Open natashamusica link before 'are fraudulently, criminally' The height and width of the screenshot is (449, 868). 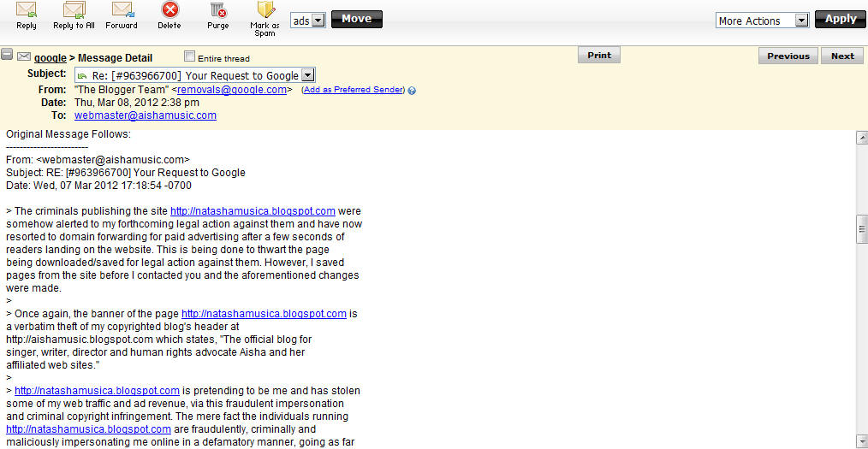coord(88,429)
